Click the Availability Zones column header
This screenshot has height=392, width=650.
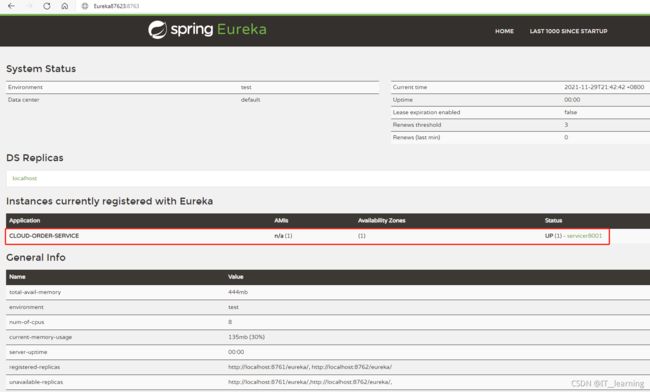[381, 220]
